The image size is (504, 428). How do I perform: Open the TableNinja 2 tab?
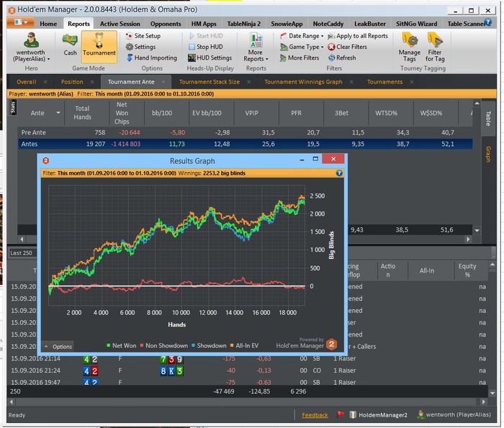tap(243, 24)
